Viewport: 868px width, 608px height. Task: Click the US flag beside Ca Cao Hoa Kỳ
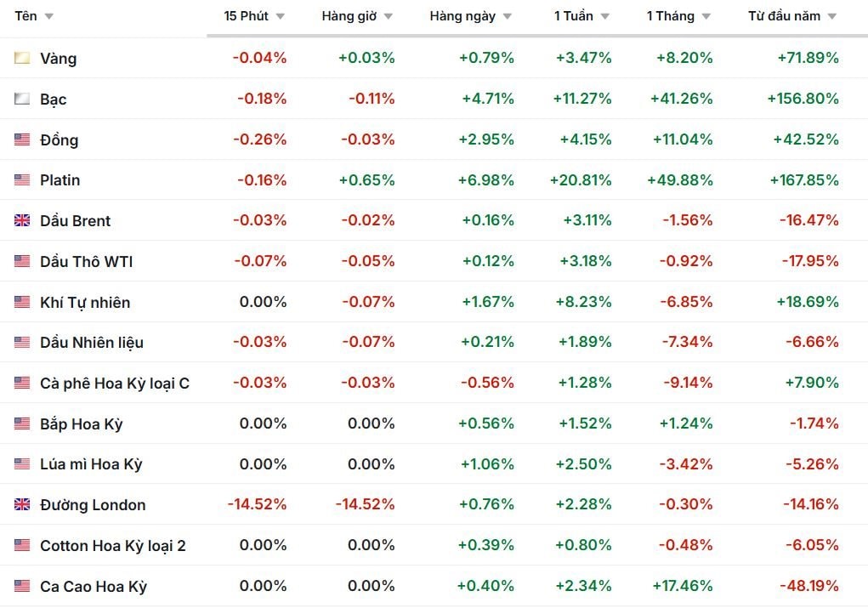click(22, 587)
